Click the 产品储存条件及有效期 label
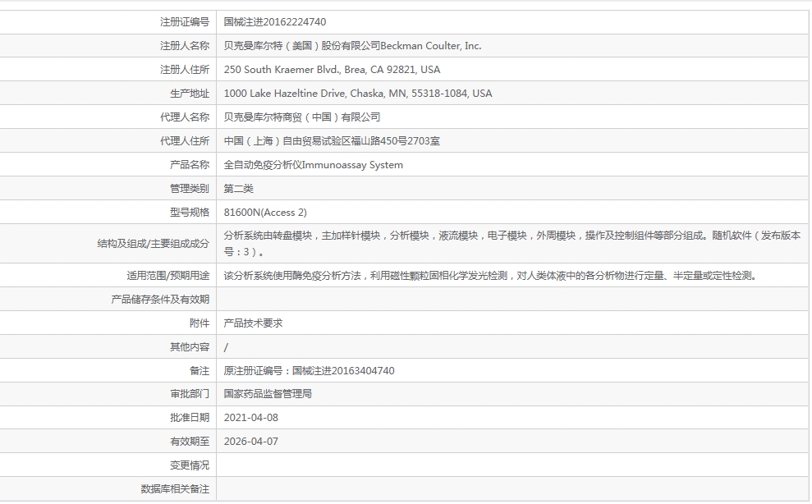Screen dimensions: 812x504 tap(160, 300)
